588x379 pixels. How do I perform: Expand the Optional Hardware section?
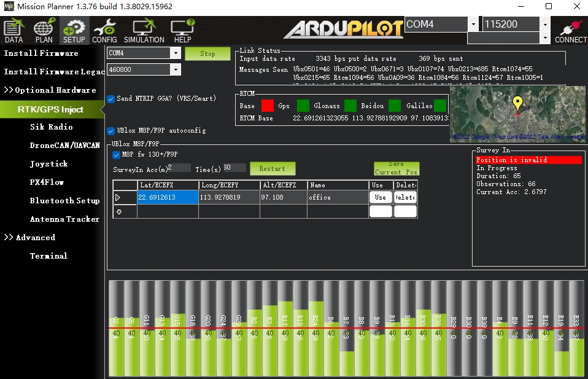(x=50, y=90)
